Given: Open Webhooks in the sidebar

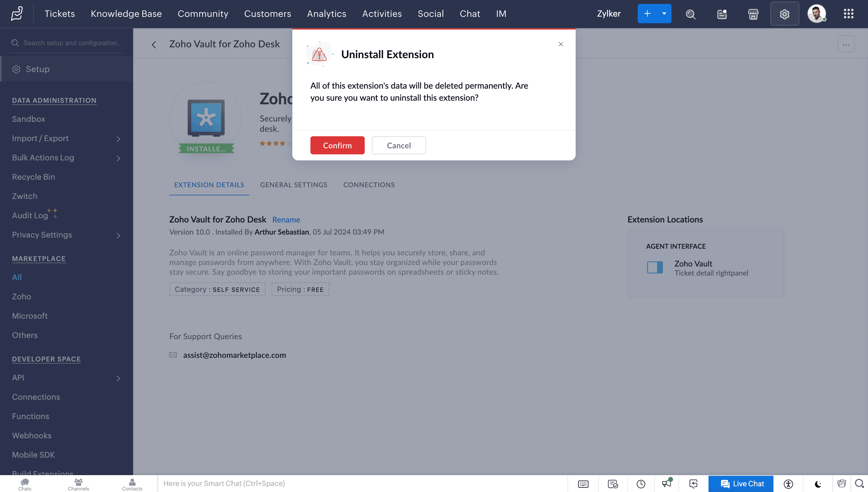Looking at the screenshot, I should (32, 435).
